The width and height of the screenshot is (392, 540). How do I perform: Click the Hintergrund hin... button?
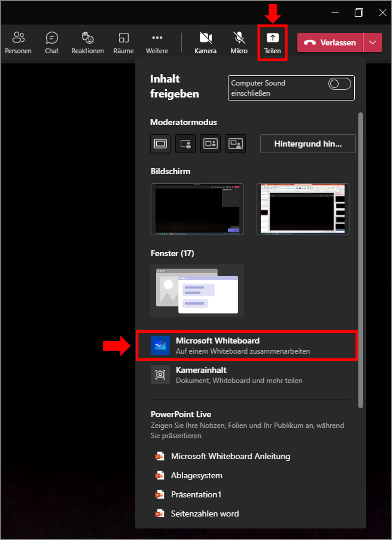click(x=308, y=144)
